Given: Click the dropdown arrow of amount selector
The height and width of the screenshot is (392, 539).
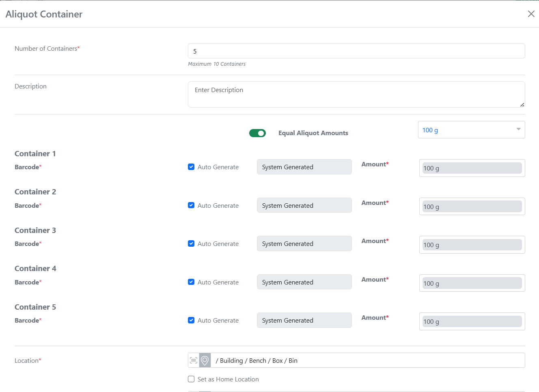Looking at the screenshot, I should pos(518,129).
